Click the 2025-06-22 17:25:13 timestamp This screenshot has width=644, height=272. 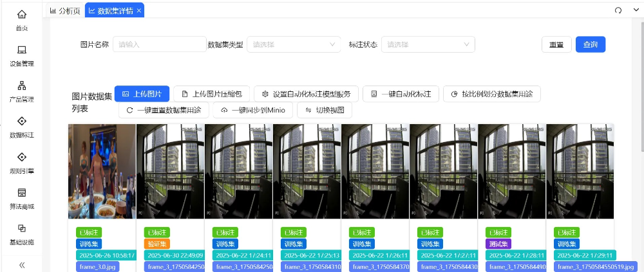(311, 255)
